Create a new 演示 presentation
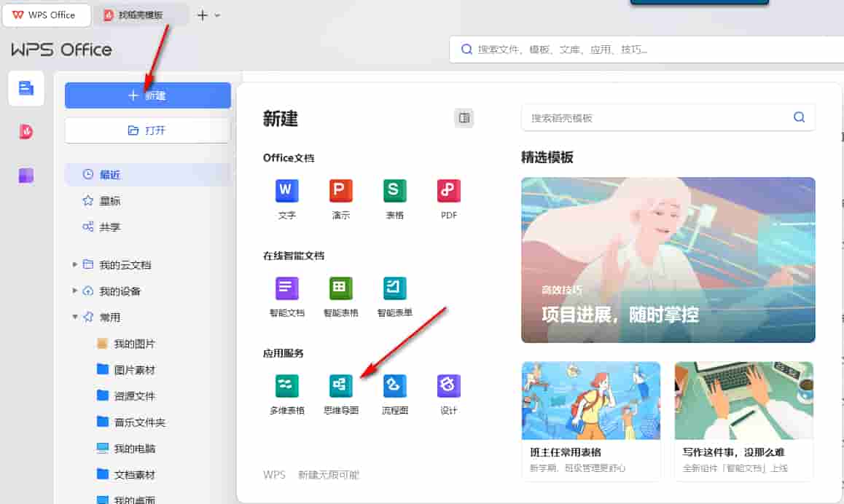 (x=340, y=200)
